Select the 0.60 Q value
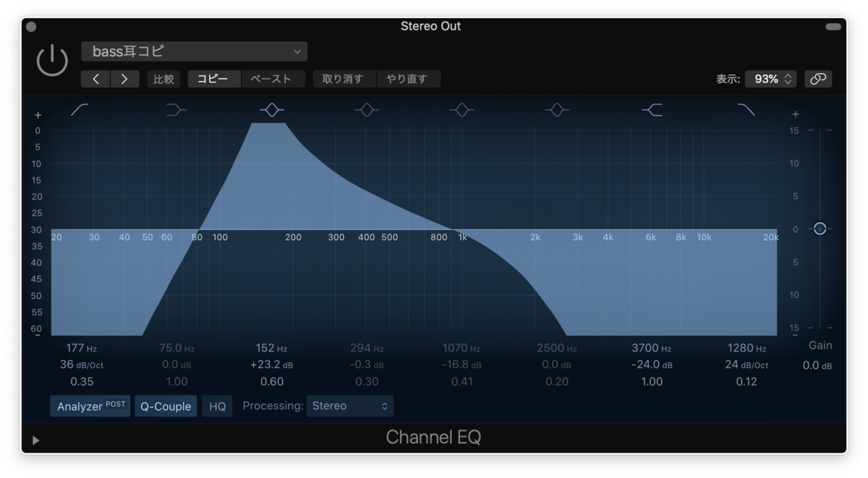 (272, 381)
